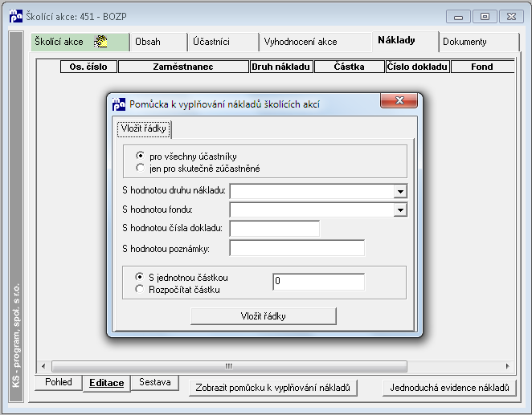Image resolution: width=532 pixels, height=415 pixels.
Task: Click the 'S hodnotou fondu' combo field
Action: point(318,210)
